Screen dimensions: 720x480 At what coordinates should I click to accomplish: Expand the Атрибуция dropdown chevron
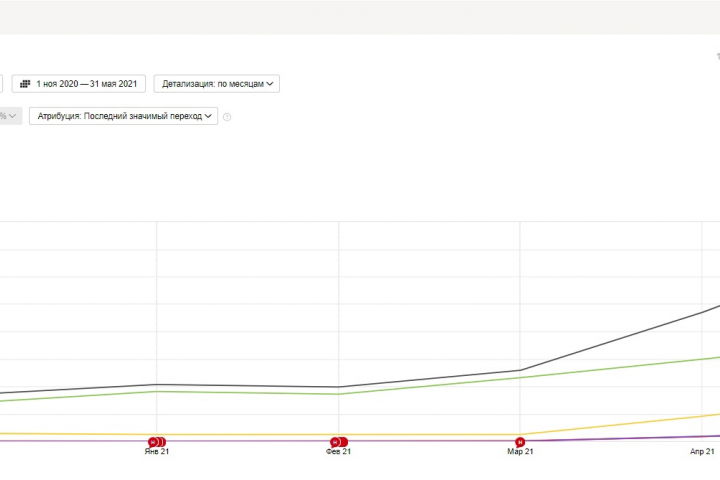click(x=208, y=116)
